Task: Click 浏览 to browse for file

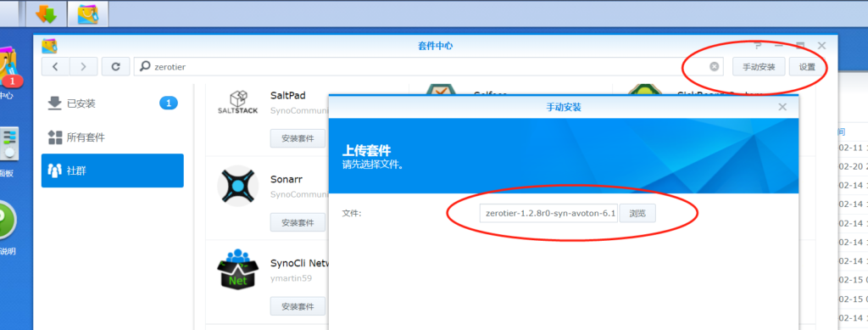Action: point(637,213)
